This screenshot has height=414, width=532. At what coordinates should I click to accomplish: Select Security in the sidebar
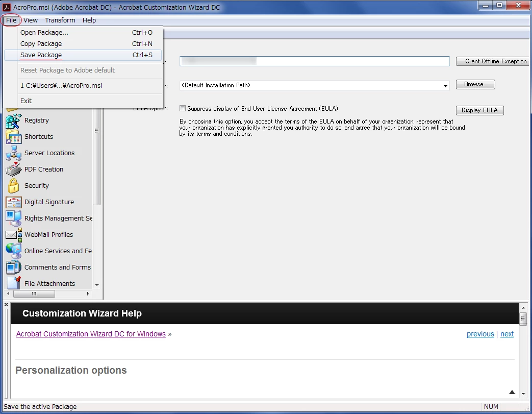37,185
